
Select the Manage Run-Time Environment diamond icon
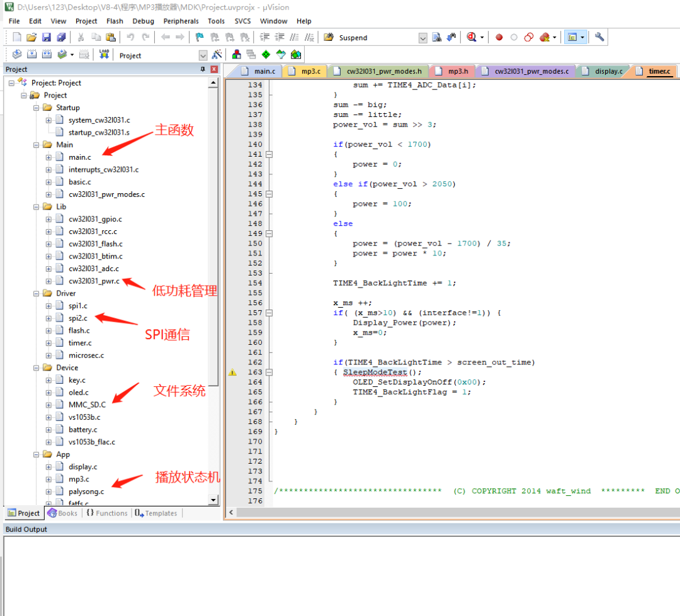click(266, 54)
